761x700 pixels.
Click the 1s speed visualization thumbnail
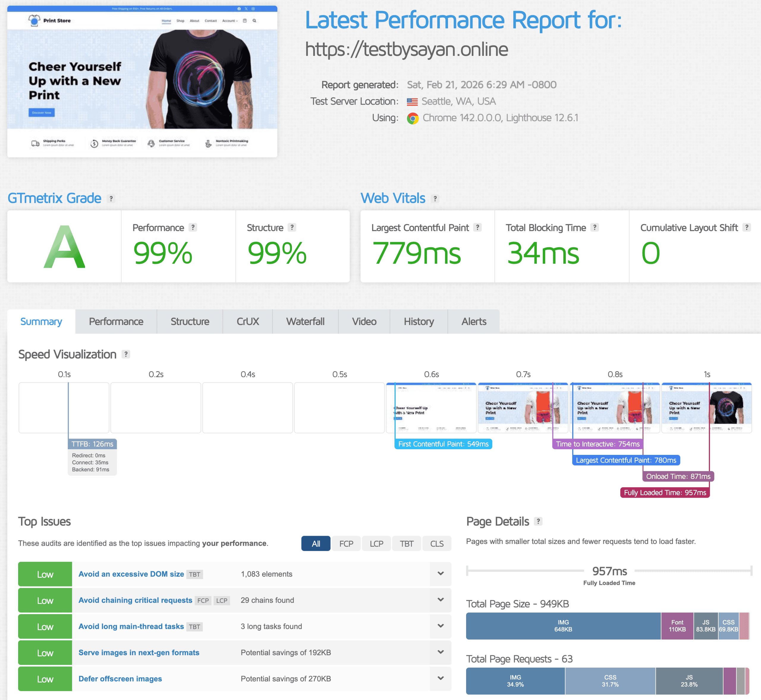[707, 408]
